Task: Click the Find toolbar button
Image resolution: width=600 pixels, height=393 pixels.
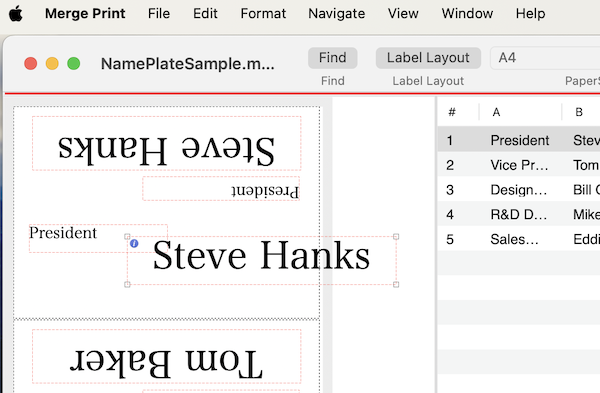Action: click(x=333, y=58)
